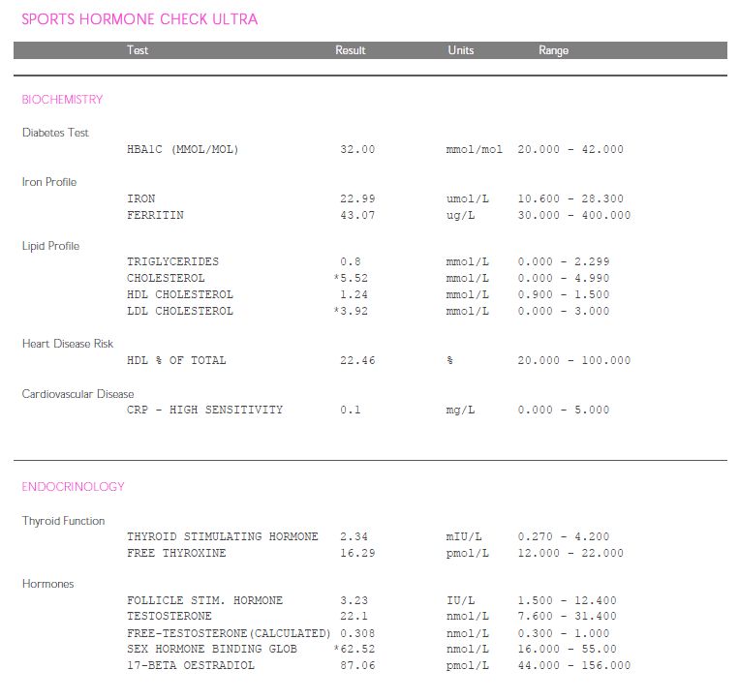Select the CRP - High Sensitivity test name
Image resolution: width=739 pixels, height=700 pixels.
[204, 411]
